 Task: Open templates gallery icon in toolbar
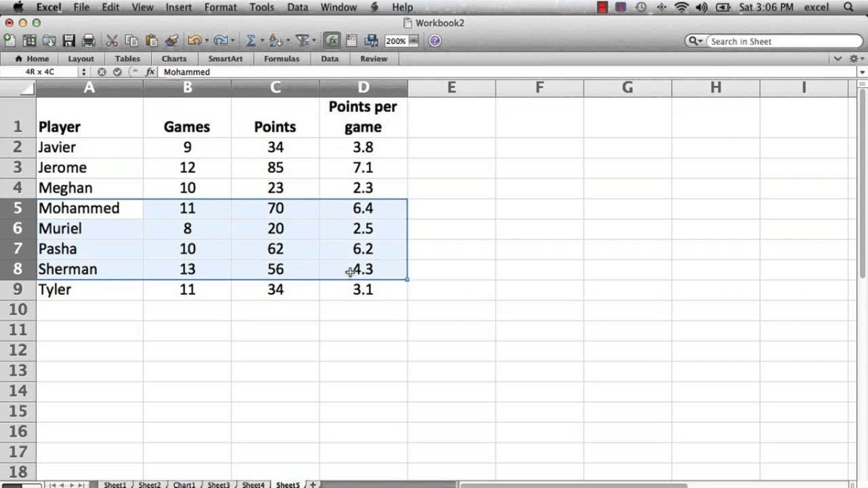30,40
